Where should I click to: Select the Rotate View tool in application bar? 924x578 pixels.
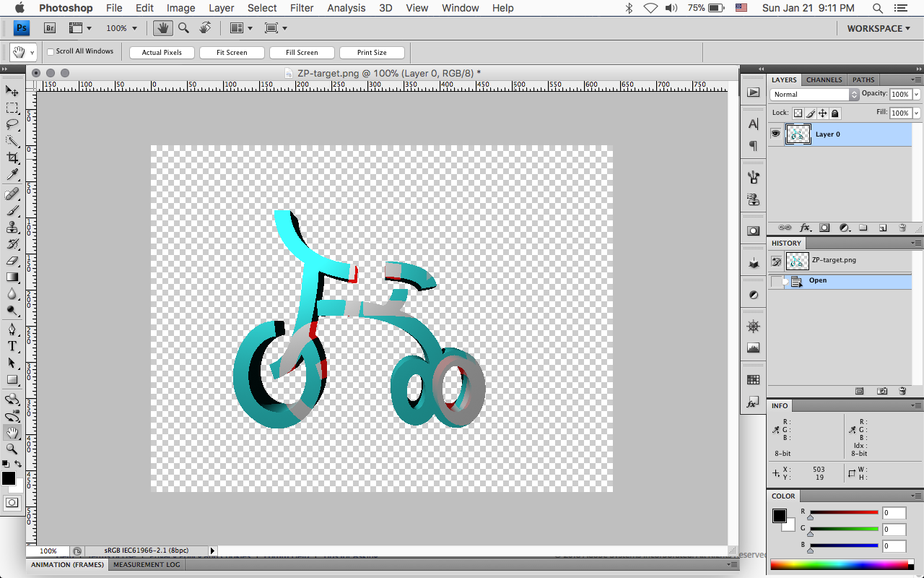206,28
